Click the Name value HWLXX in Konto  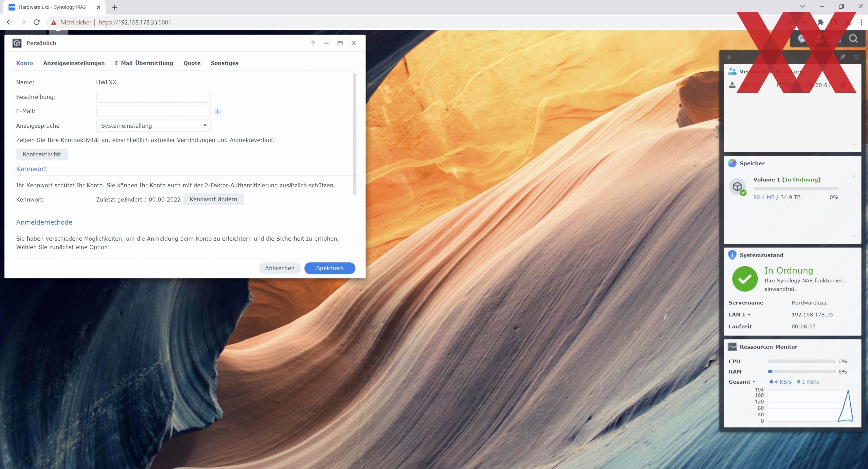[x=106, y=82]
